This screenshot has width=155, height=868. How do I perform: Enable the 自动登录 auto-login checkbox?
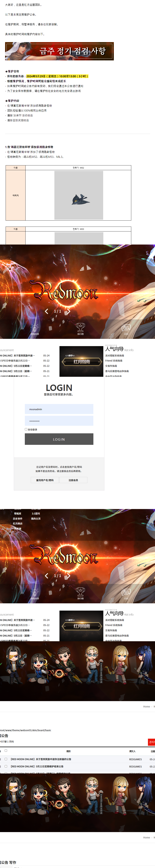point(26,429)
